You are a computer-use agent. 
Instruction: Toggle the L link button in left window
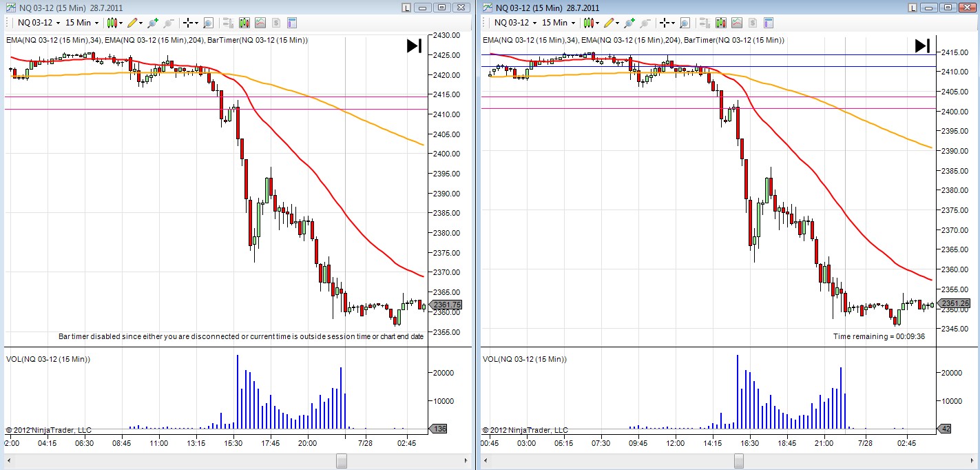pyautogui.click(x=406, y=8)
